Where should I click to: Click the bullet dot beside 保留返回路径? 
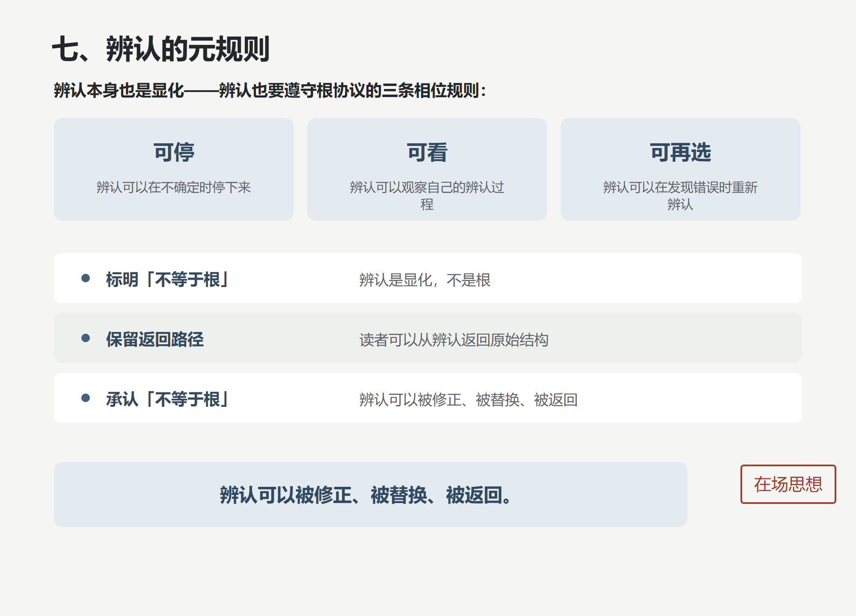86,338
